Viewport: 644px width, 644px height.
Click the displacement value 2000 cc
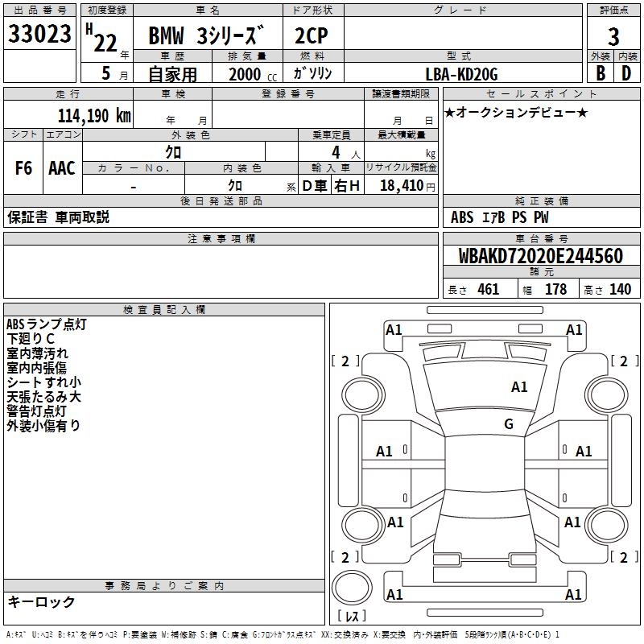click(x=253, y=74)
